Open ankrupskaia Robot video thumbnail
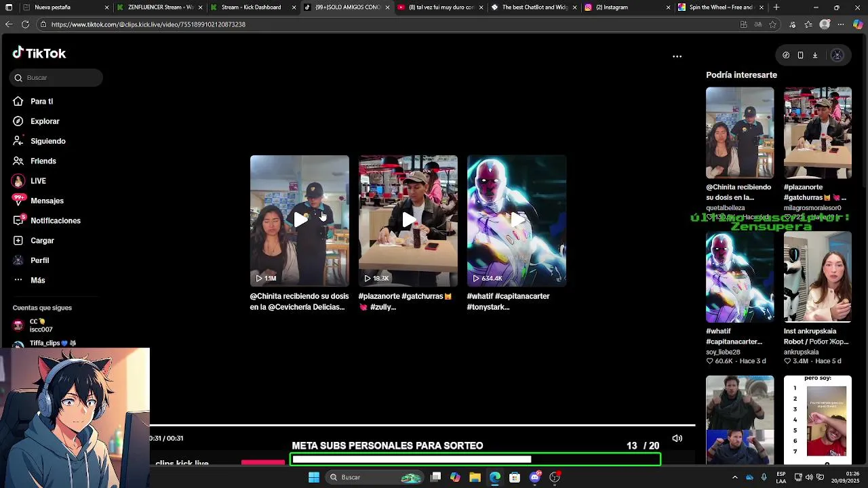The height and width of the screenshot is (488, 868). (818, 277)
